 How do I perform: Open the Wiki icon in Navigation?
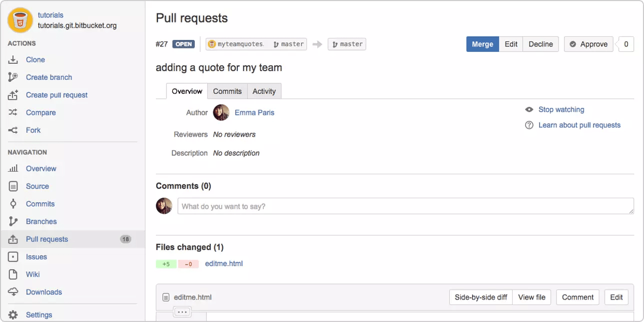13,274
